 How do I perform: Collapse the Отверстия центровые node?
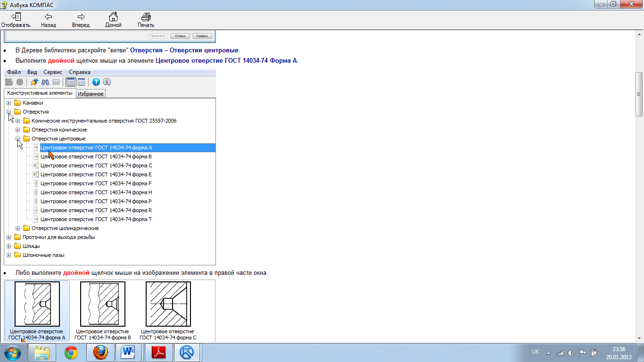tap(18, 139)
